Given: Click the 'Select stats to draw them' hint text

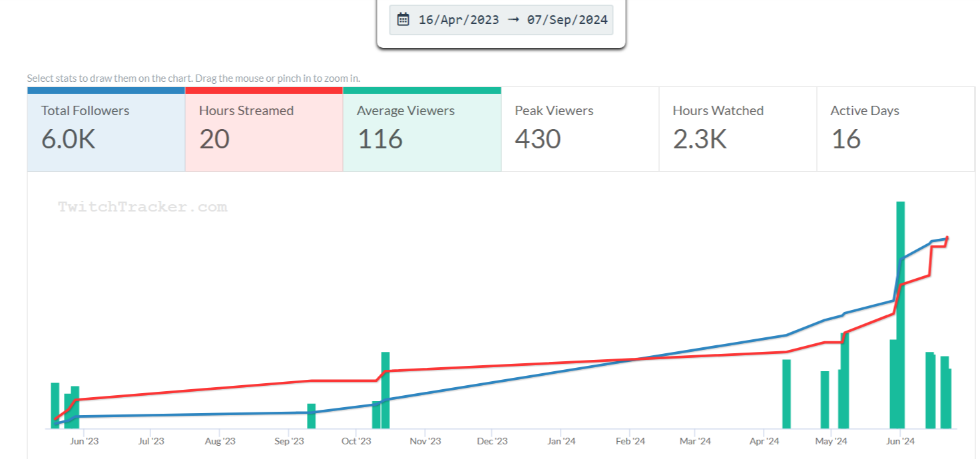Looking at the screenshot, I should click(x=194, y=78).
